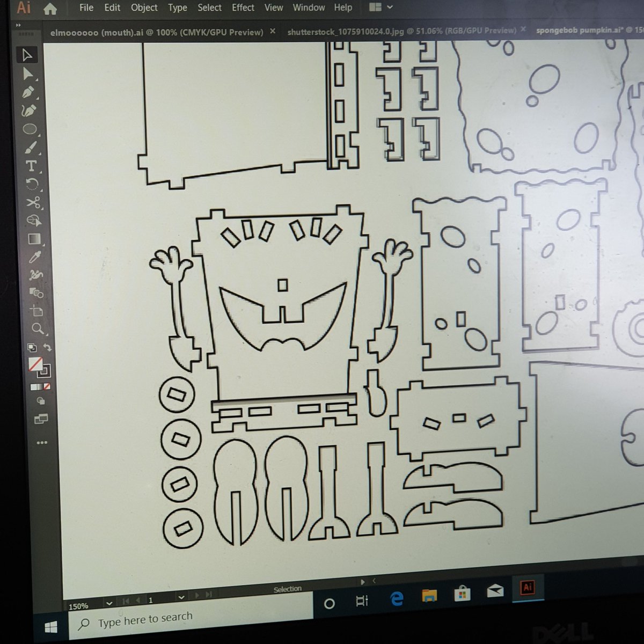
Task: Open the Window menu
Action: click(x=309, y=8)
